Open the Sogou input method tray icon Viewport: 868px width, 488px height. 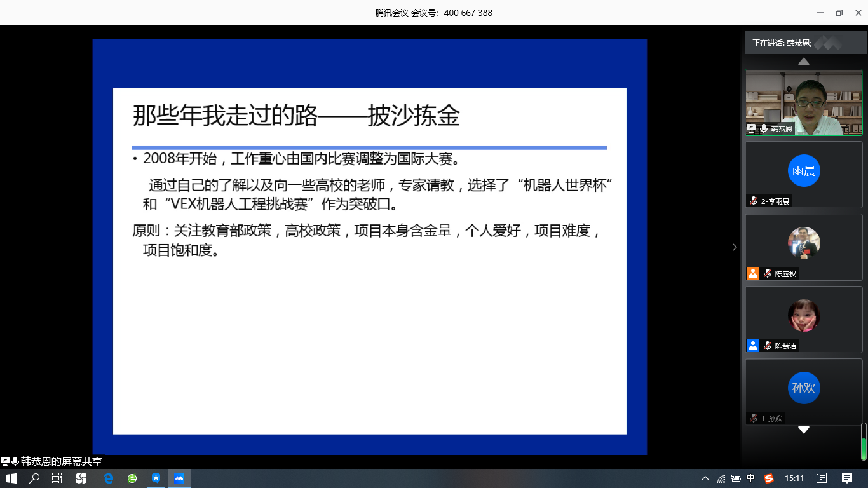[x=768, y=478]
